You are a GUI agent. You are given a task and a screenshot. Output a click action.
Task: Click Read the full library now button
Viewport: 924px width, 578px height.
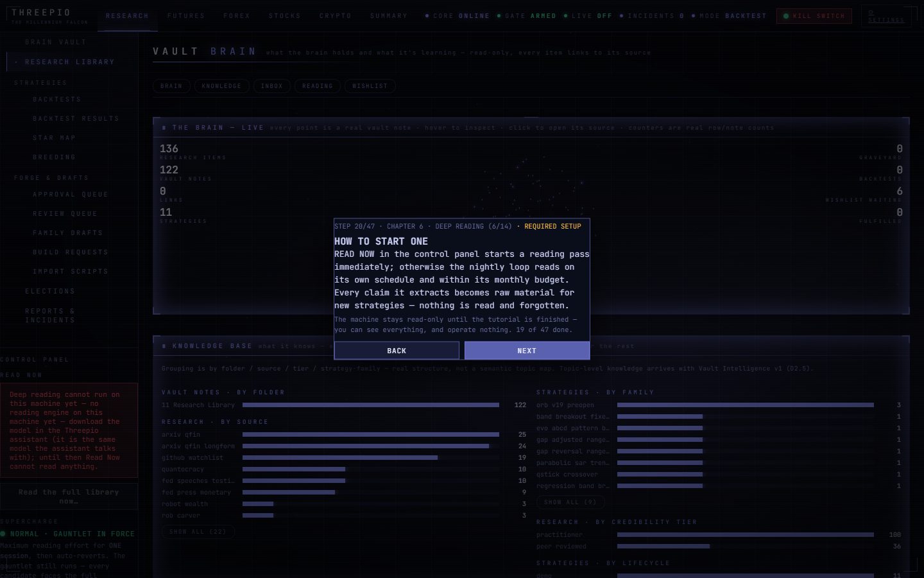pyautogui.click(x=69, y=496)
